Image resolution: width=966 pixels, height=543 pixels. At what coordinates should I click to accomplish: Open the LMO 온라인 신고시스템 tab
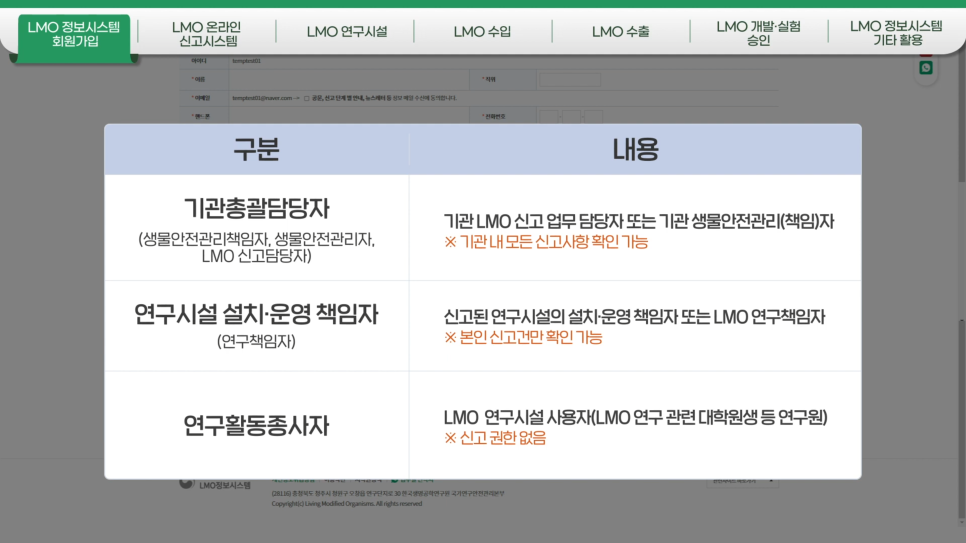206,34
